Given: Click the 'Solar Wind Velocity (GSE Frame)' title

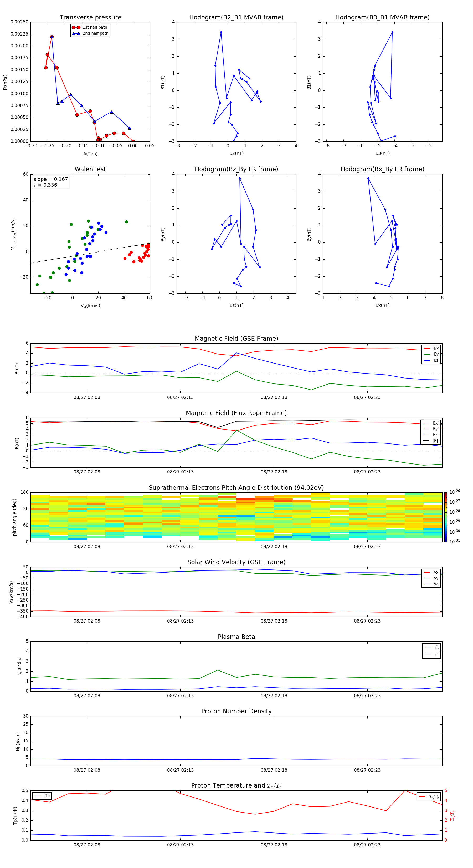Looking at the screenshot, I should pyautogui.click(x=236, y=562).
